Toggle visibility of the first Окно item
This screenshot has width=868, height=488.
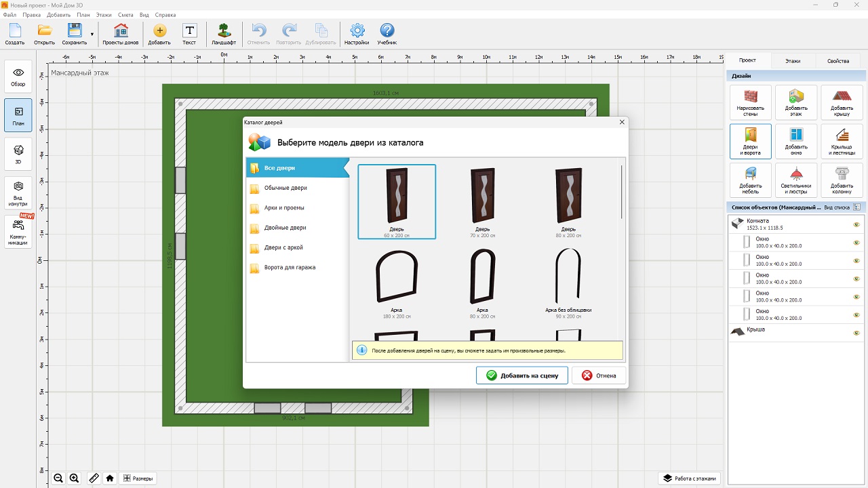pyautogui.click(x=856, y=242)
